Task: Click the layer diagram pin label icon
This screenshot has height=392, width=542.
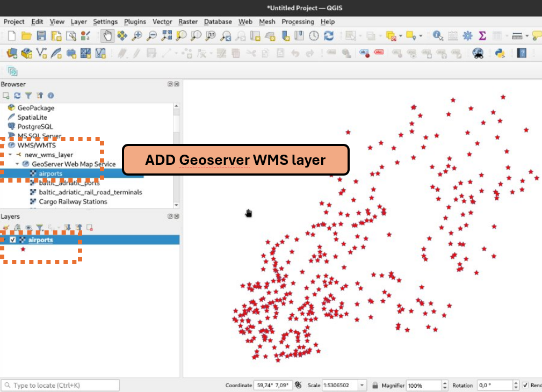Action: (x=364, y=53)
